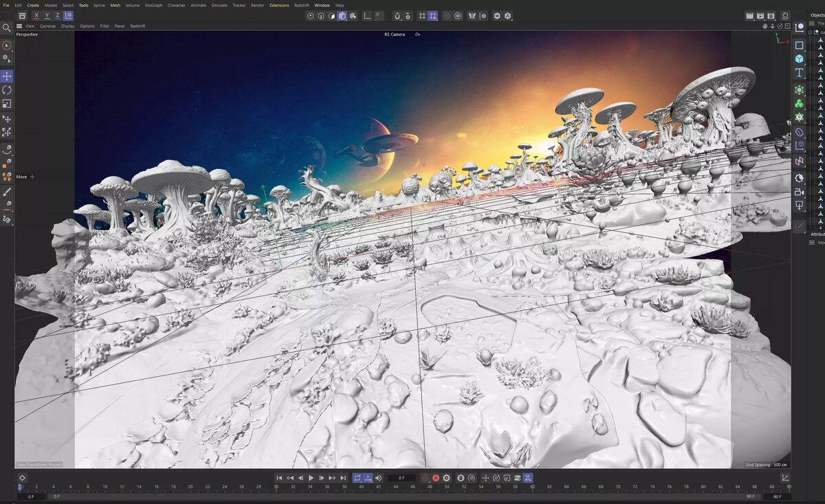Open the MoGraph menu
This screenshot has height=504, width=825.
[x=153, y=5]
